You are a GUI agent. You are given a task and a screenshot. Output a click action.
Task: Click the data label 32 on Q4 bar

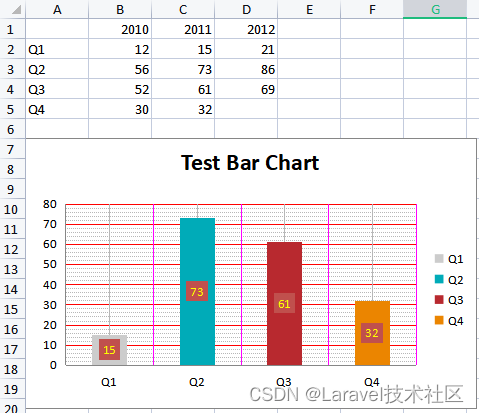(x=372, y=333)
